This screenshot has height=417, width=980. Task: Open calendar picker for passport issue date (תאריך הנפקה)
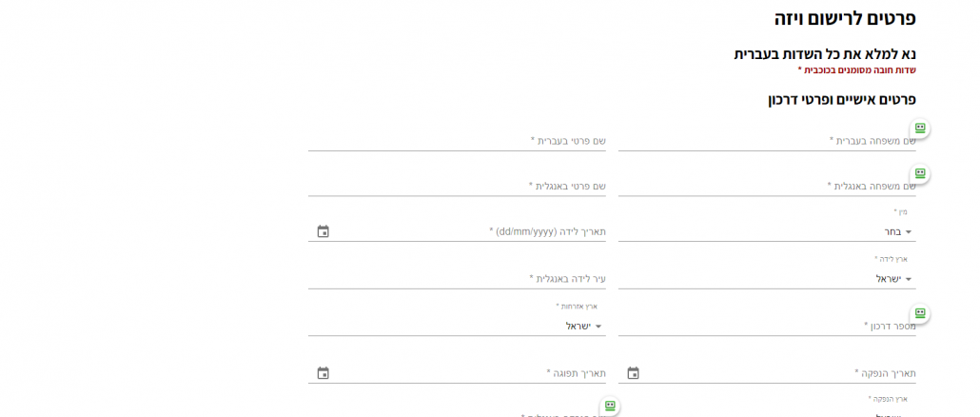633,373
